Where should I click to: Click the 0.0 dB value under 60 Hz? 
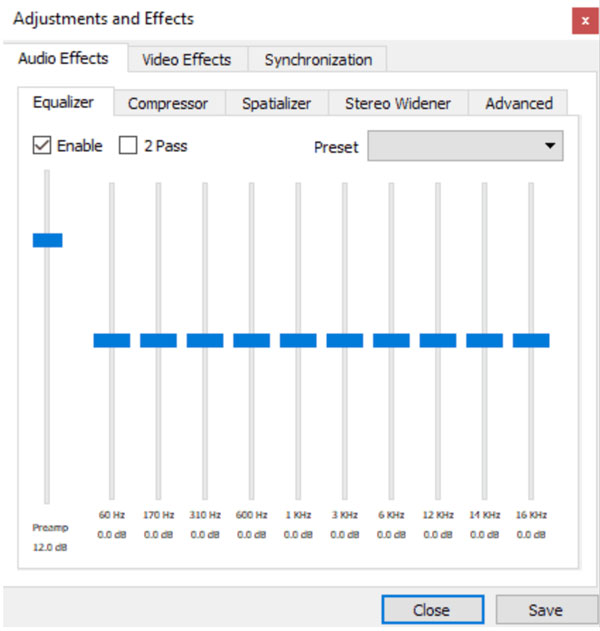112,535
